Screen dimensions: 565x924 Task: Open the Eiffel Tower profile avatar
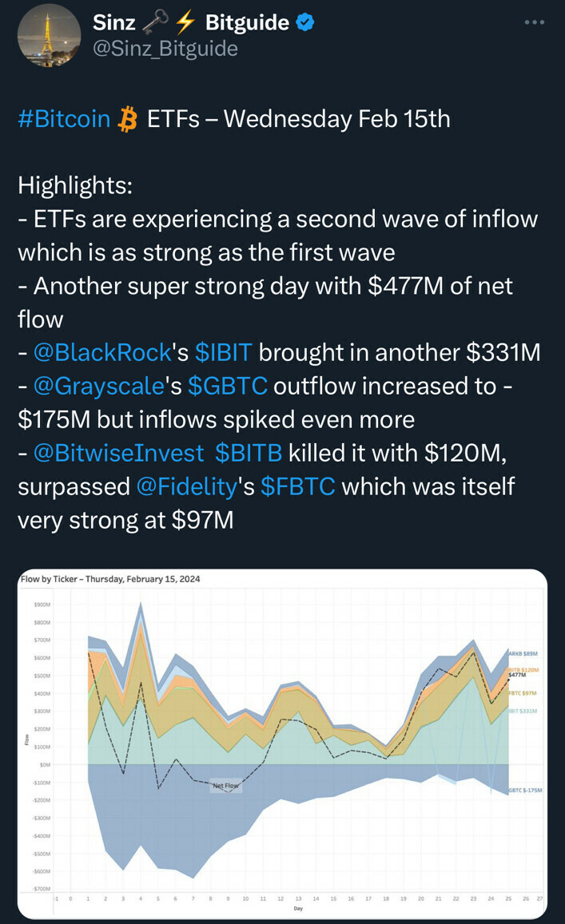(49, 35)
